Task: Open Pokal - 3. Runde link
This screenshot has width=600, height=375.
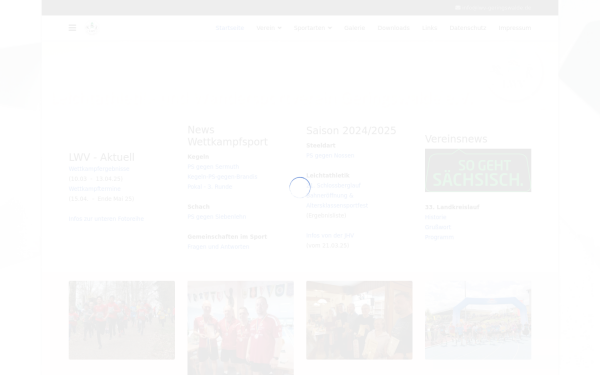Action: pos(210,187)
